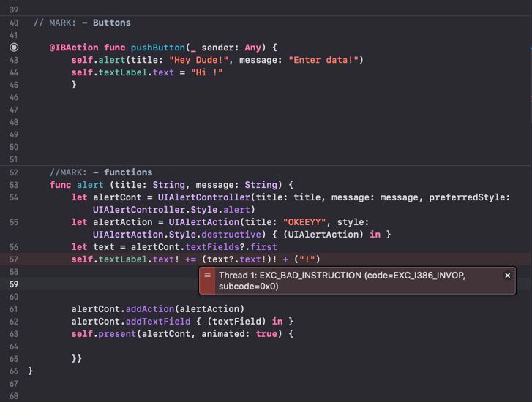Screen dimensions: 532x402
Task: Click addTextField method call
Action: point(158,322)
